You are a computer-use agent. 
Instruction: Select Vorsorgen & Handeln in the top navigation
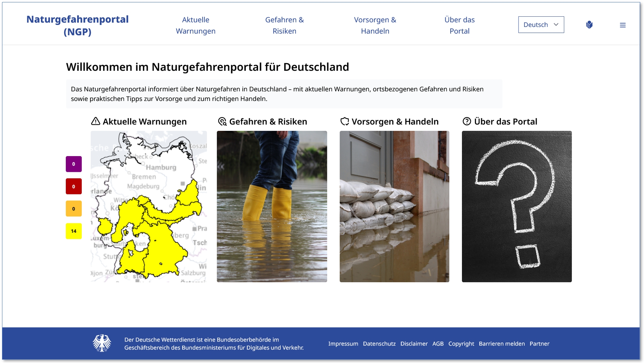coord(375,25)
